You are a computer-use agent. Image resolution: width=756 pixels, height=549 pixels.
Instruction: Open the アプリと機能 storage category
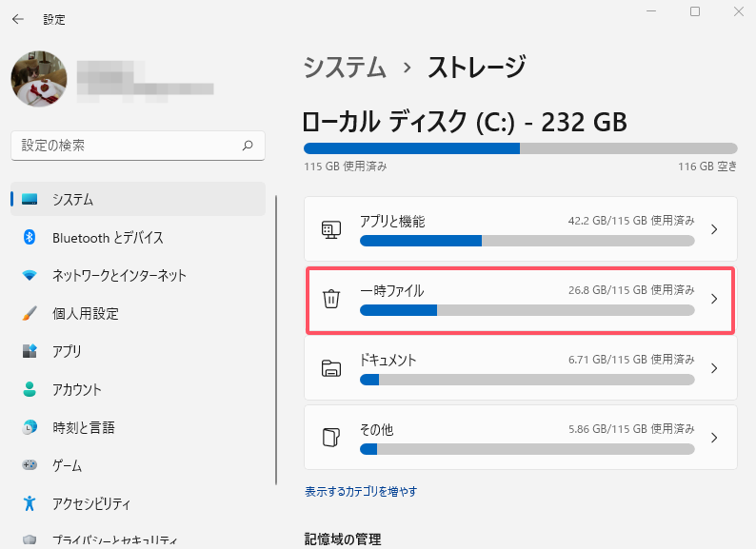521,229
